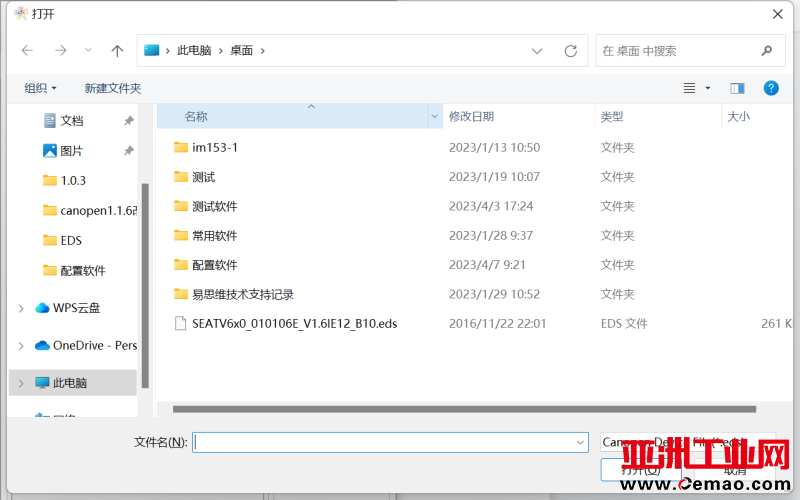800x500 pixels.
Task: Click the EDS 文件 type cell
Action: 624,323
